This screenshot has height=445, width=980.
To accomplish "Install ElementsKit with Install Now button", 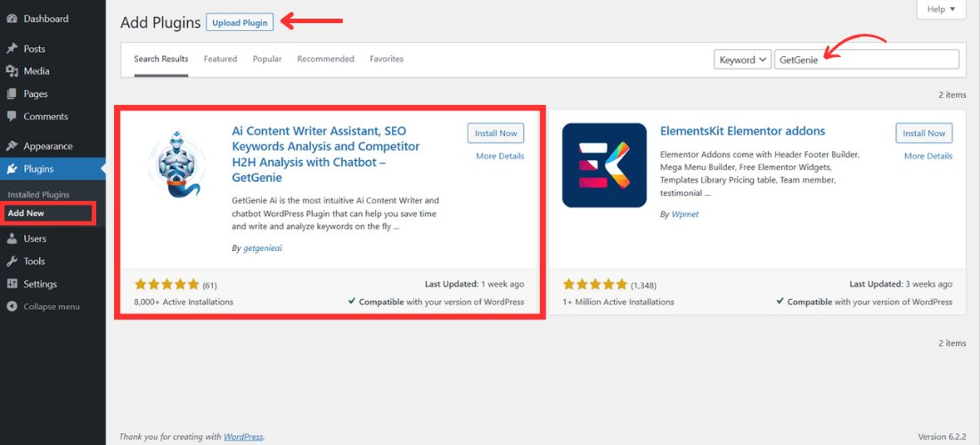I will coord(925,133).
